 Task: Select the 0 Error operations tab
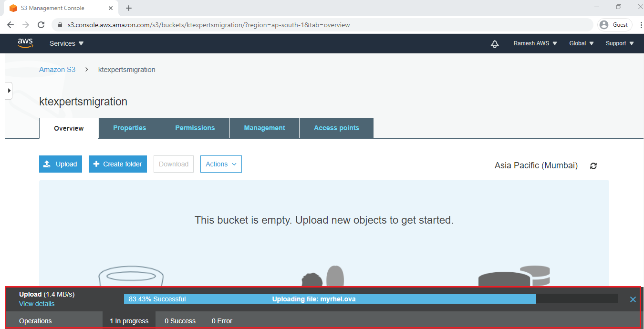point(222,321)
